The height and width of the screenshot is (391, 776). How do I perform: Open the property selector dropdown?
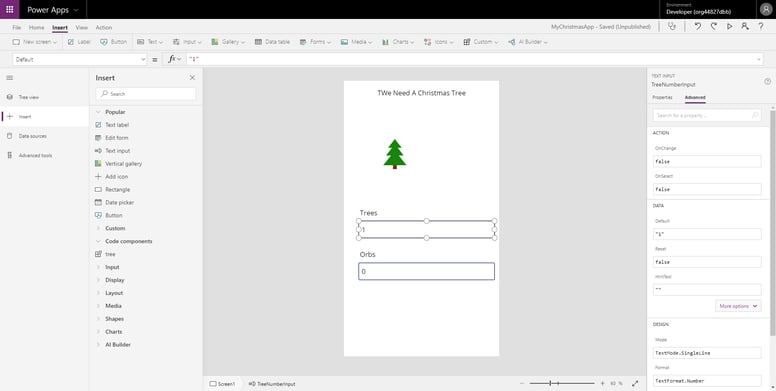pyautogui.click(x=80, y=59)
